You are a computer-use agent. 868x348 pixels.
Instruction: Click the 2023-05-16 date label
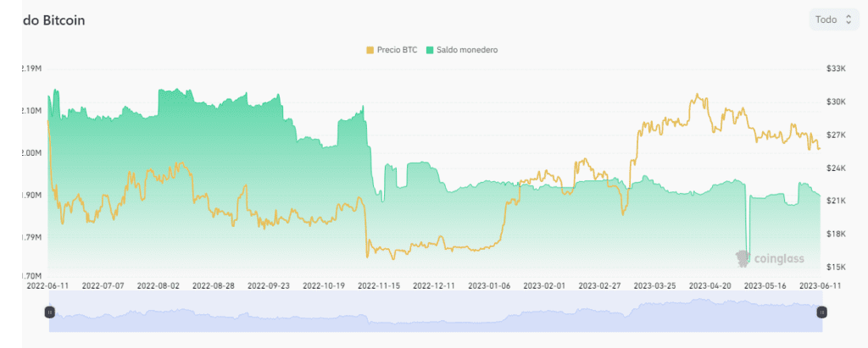(x=765, y=286)
